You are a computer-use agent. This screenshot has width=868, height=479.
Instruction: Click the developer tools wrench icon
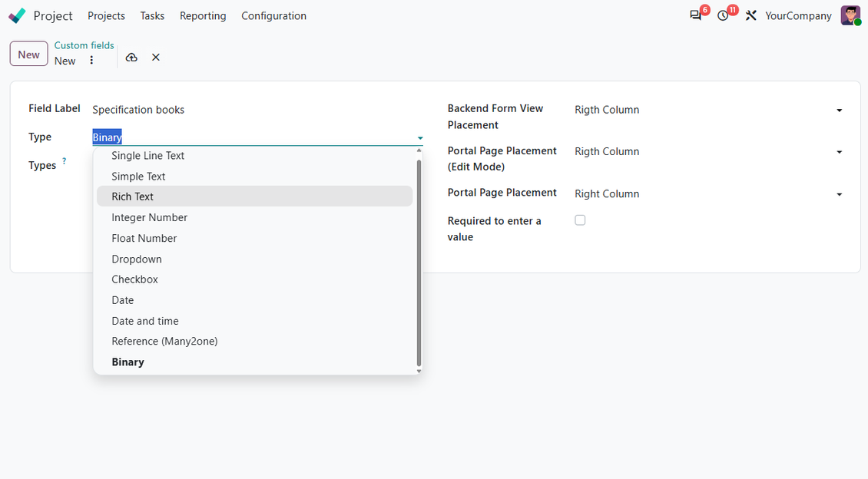click(750, 15)
